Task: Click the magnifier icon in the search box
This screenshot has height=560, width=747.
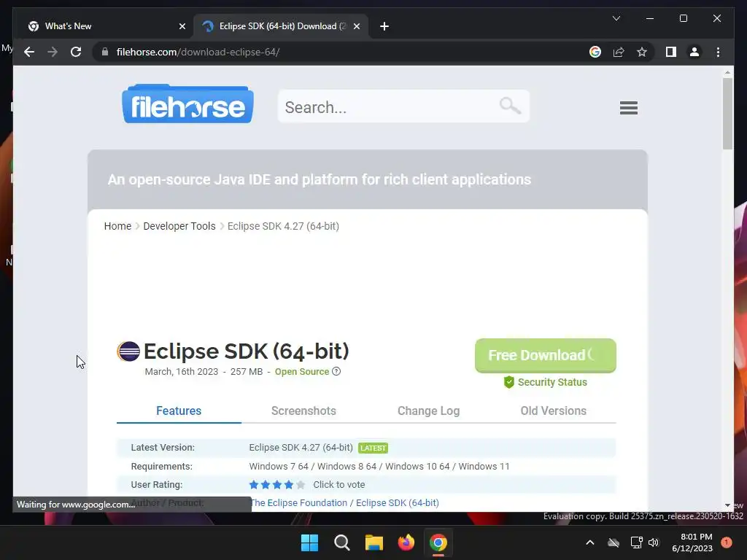Action: [x=510, y=106]
